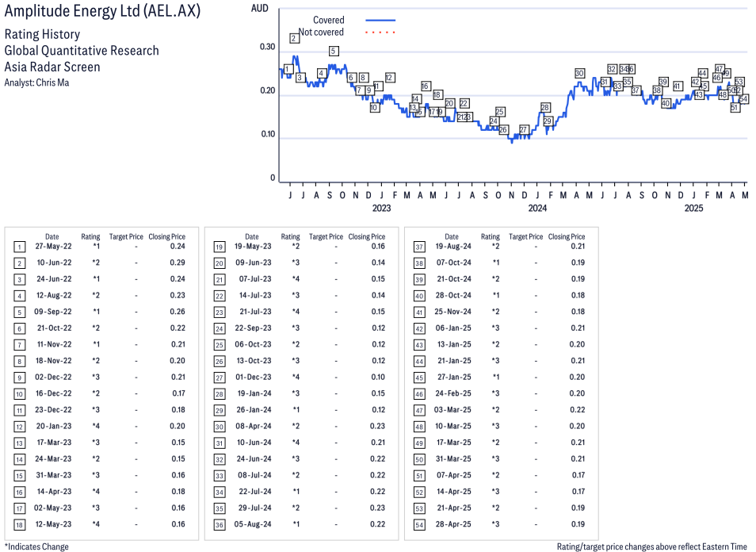This screenshot has width=756, height=552.
Task: Click the 0.29 closing price for 10-Jun-22
Action: tap(178, 263)
